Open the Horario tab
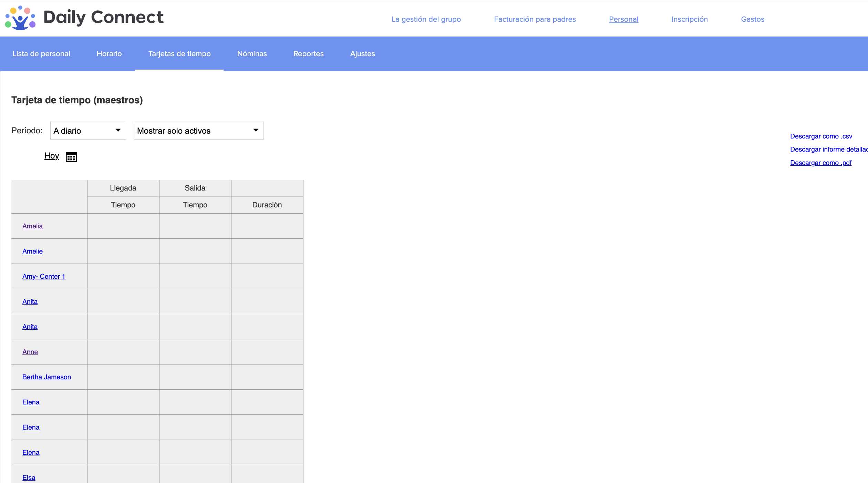The width and height of the screenshot is (868, 483). (x=109, y=54)
